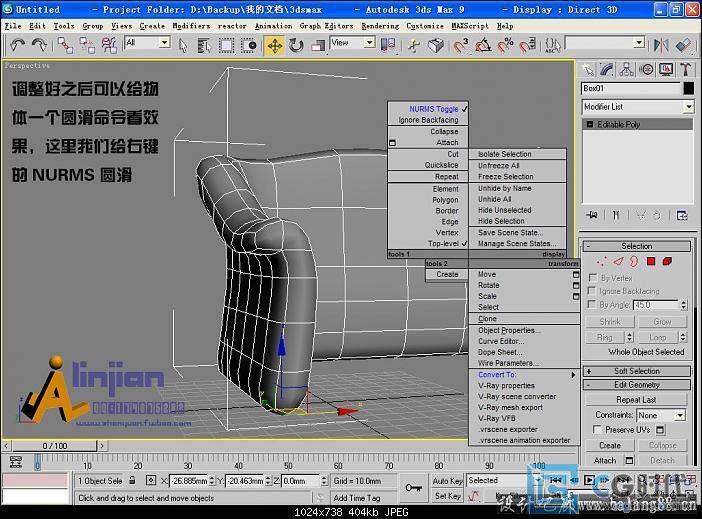
Task: Open the selection filter All dropdown
Action: (165, 43)
